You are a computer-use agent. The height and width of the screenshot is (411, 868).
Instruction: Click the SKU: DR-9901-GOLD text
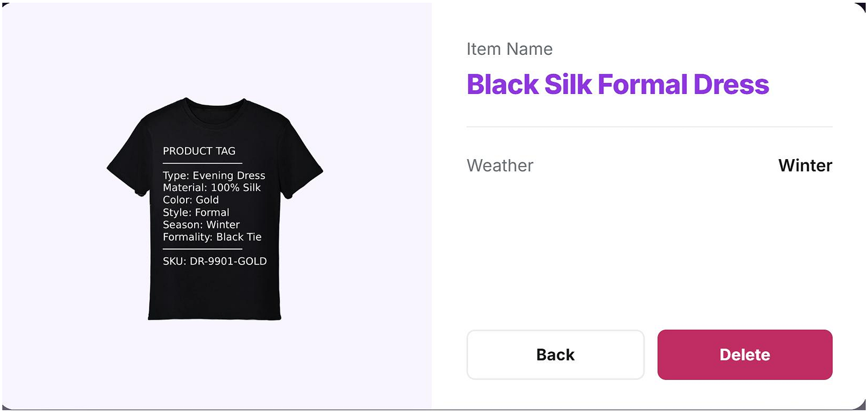[x=214, y=261]
